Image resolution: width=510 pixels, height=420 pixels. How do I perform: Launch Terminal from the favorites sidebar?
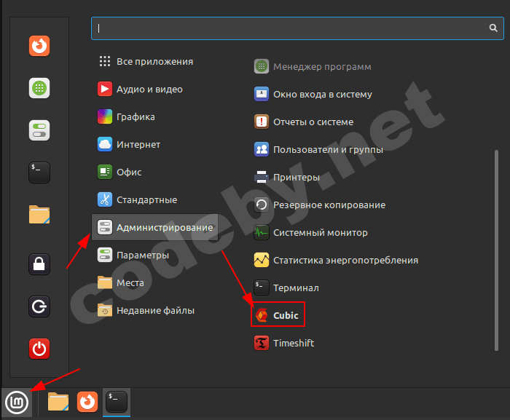(39, 173)
